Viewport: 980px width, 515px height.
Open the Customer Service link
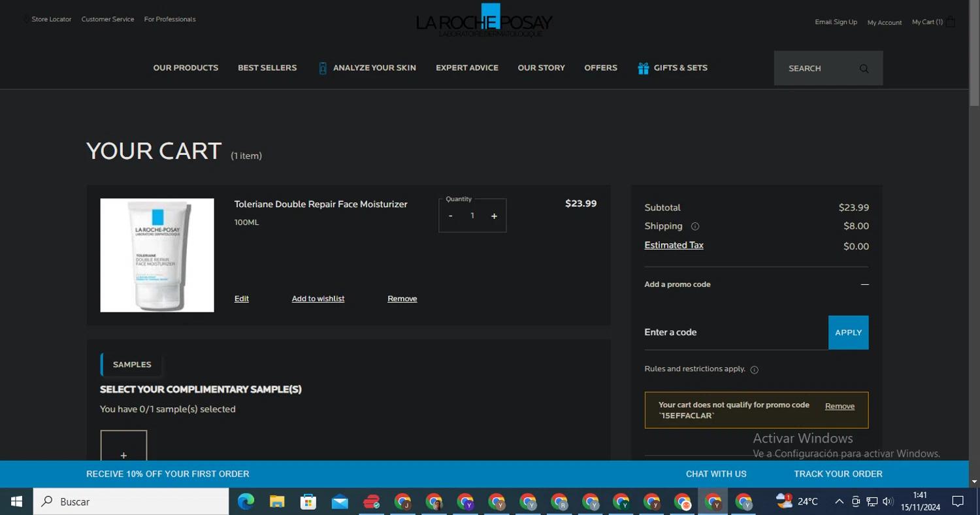[108, 19]
